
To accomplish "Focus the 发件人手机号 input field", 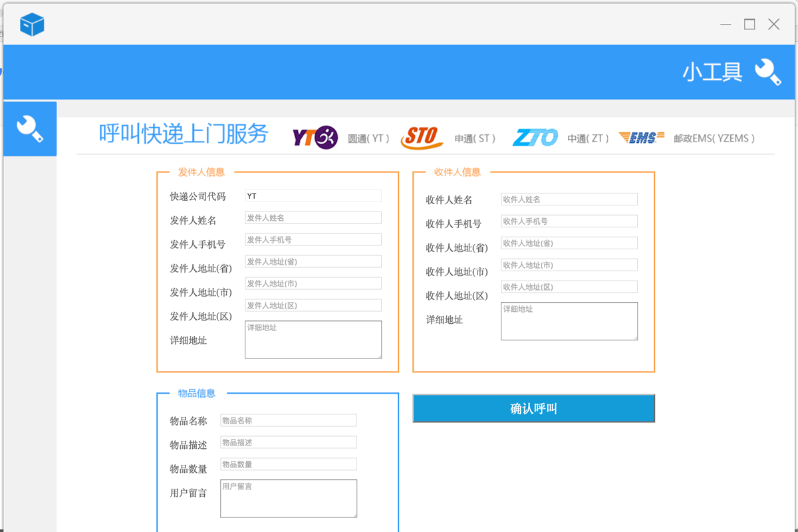I will coord(313,239).
